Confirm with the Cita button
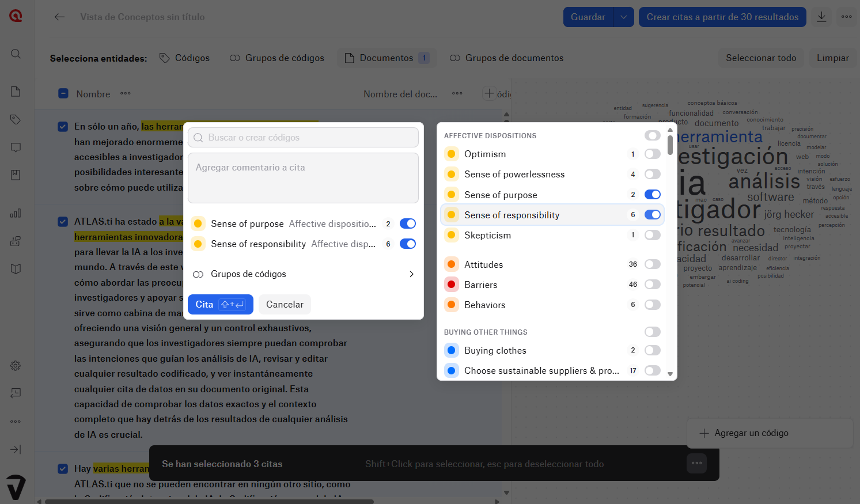The width and height of the screenshot is (860, 504). tap(221, 304)
